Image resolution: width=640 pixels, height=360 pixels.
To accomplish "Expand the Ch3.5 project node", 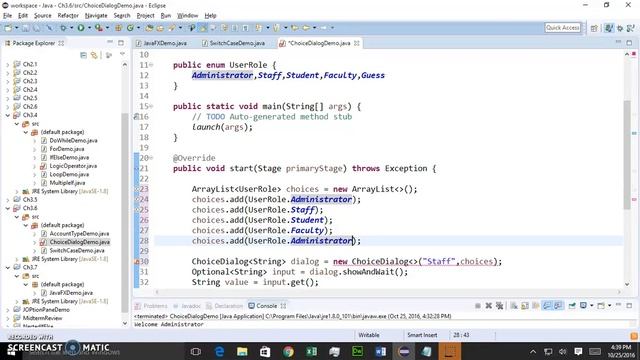I will coord(8,200).
